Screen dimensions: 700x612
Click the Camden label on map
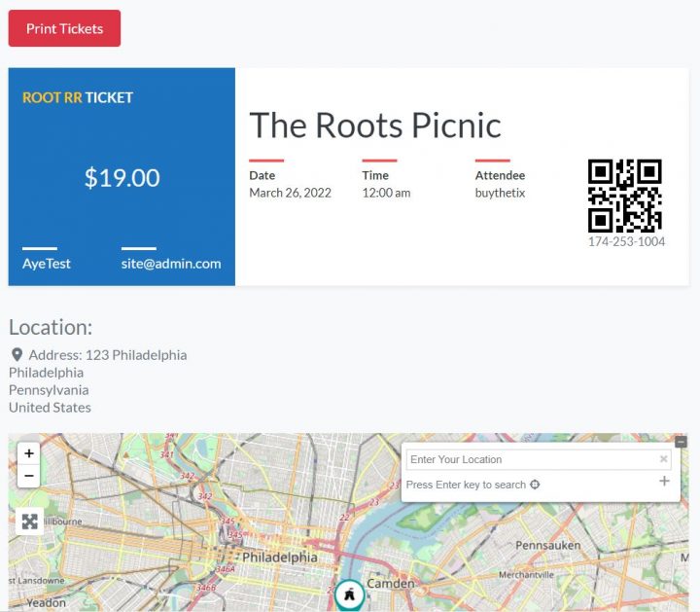(390, 584)
